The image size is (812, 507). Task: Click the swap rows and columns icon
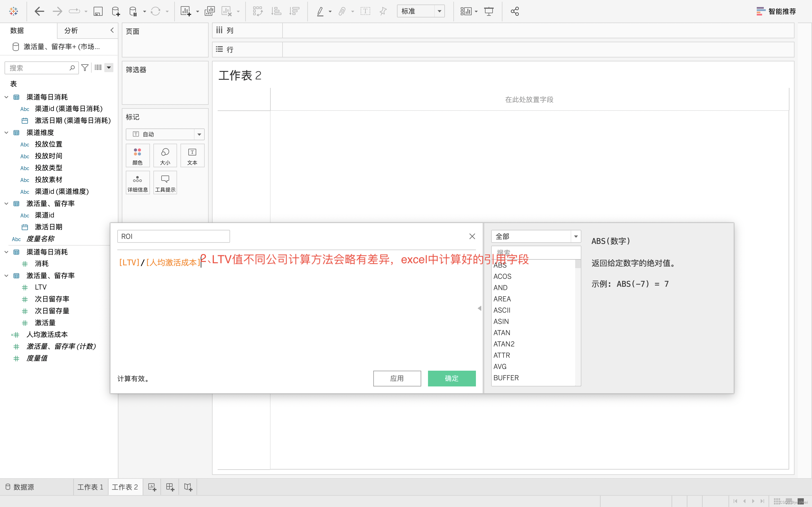pyautogui.click(x=258, y=11)
